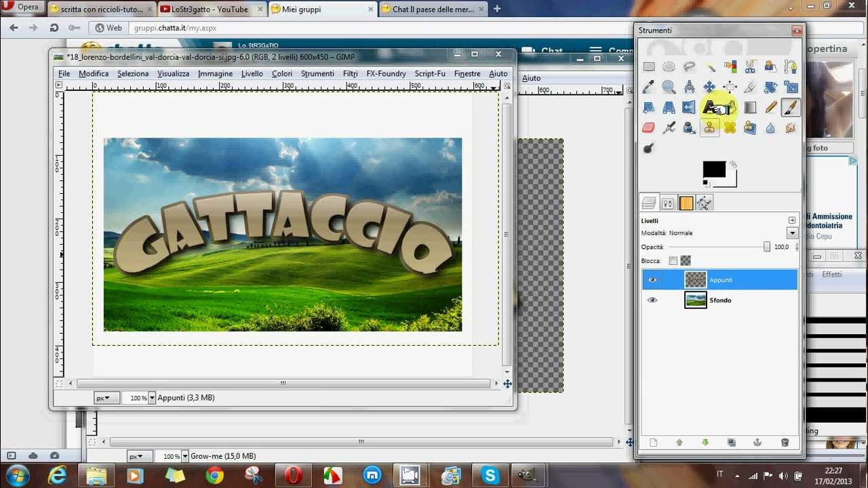The height and width of the screenshot is (488, 868).
Task: Hide the Appunti layer
Action: 652,280
